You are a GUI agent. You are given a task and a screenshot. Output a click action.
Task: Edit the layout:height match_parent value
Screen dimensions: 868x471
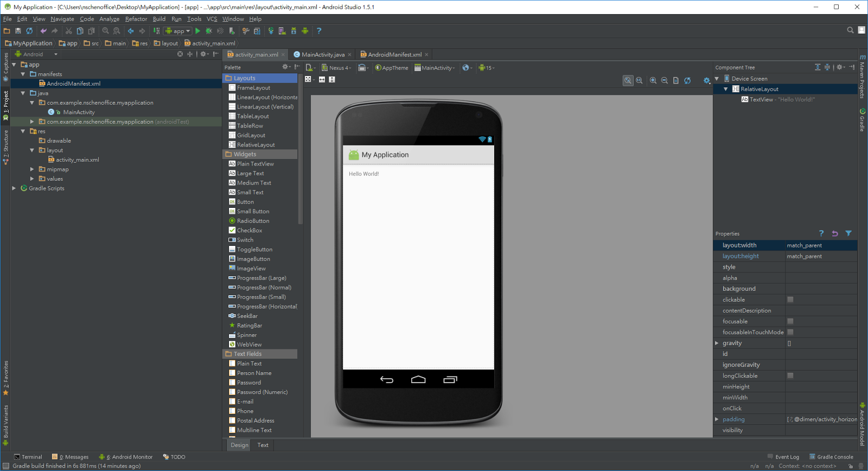(x=821, y=256)
